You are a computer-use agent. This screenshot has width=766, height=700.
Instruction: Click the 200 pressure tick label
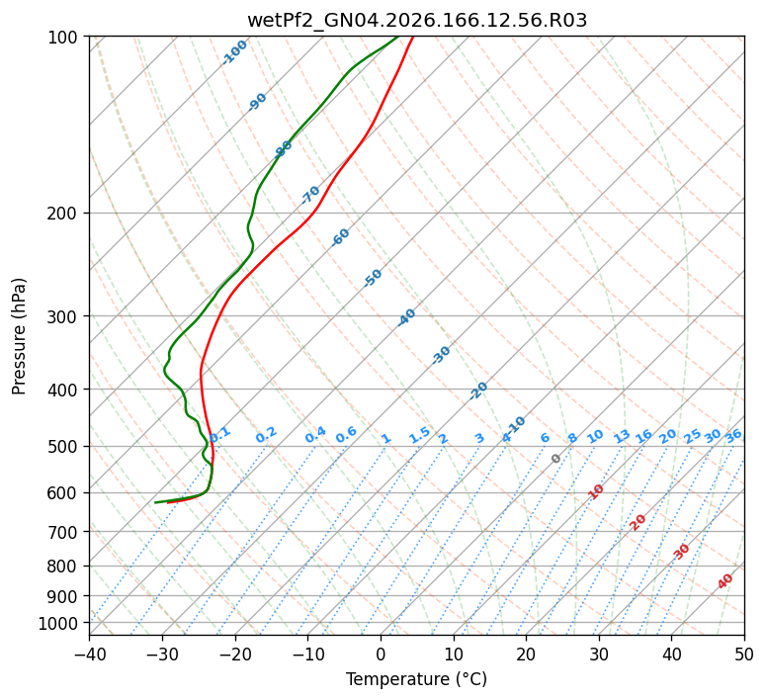coord(65,214)
